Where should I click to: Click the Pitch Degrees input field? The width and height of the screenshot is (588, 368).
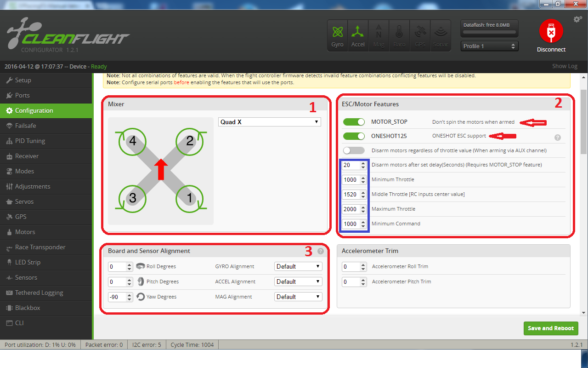click(x=121, y=282)
